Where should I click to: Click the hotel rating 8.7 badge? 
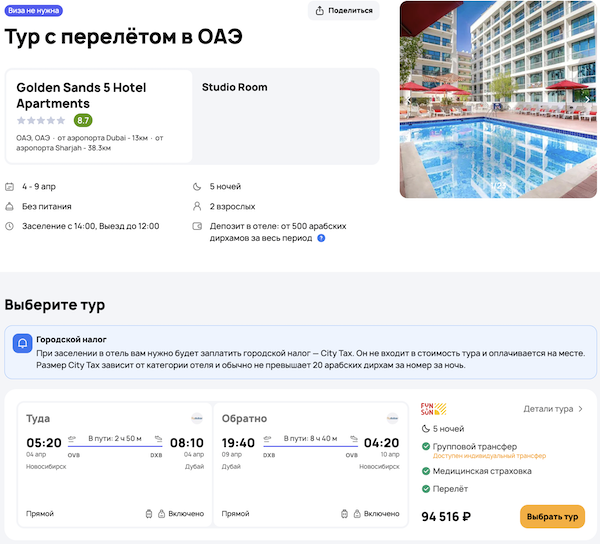[83, 120]
